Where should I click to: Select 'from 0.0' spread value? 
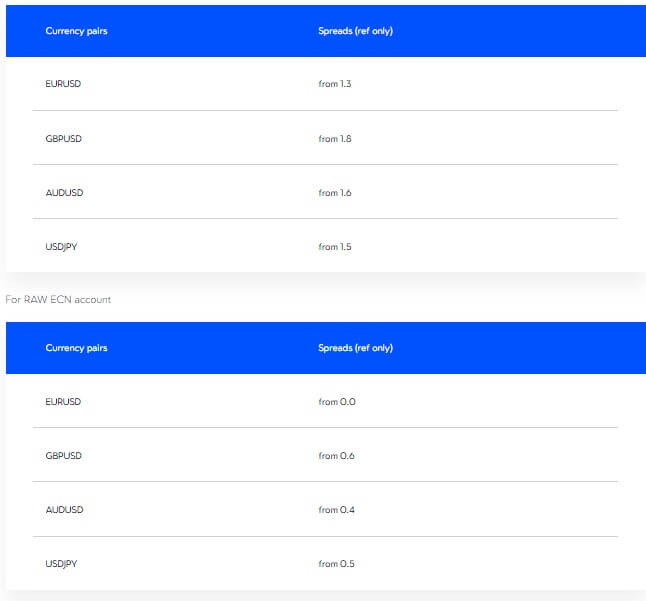[x=337, y=402]
